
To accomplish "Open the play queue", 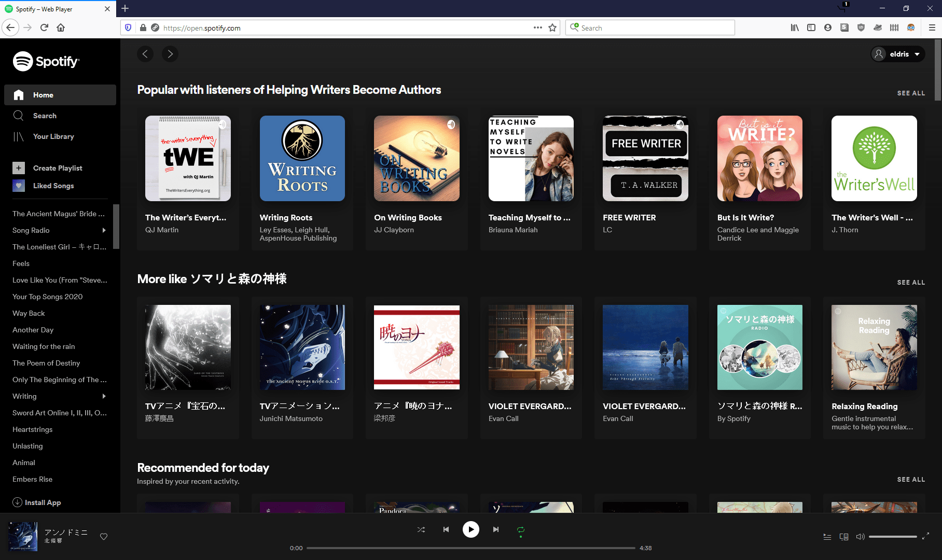I will pos(827,537).
